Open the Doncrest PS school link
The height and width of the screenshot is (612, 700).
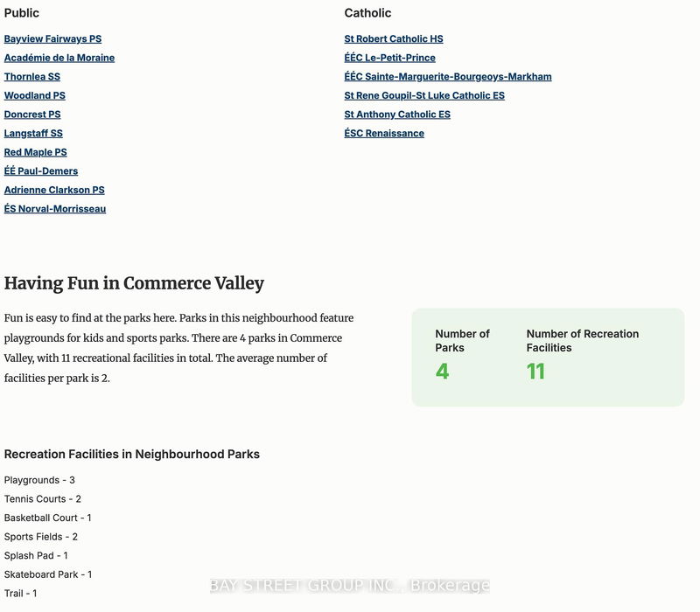(x=32, y=115)
